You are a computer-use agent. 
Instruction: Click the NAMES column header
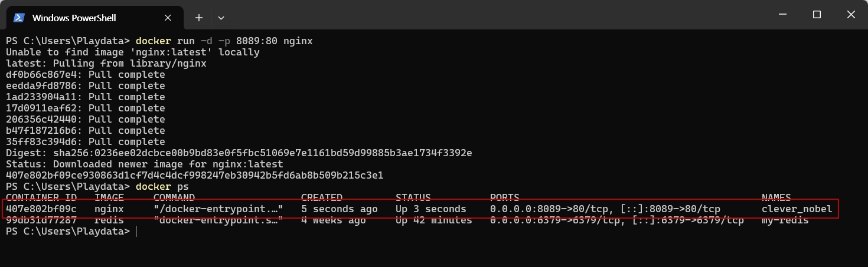[x=776, y=198]
